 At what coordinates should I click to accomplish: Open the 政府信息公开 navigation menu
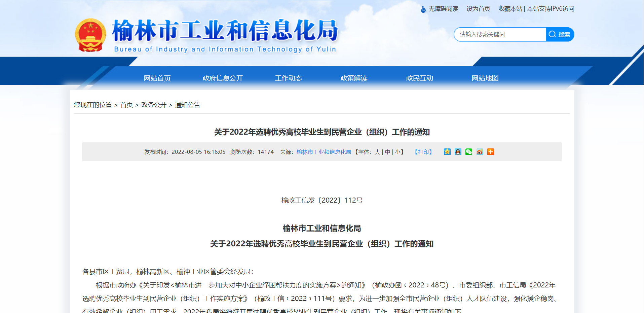[x=223, y=78]
